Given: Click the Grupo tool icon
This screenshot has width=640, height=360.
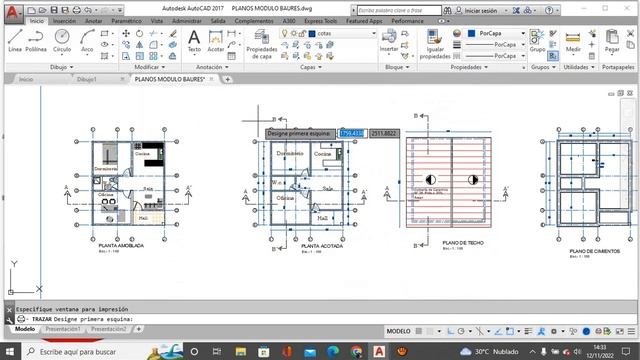Looking at the screenshot, I should [x=537, y=41].
